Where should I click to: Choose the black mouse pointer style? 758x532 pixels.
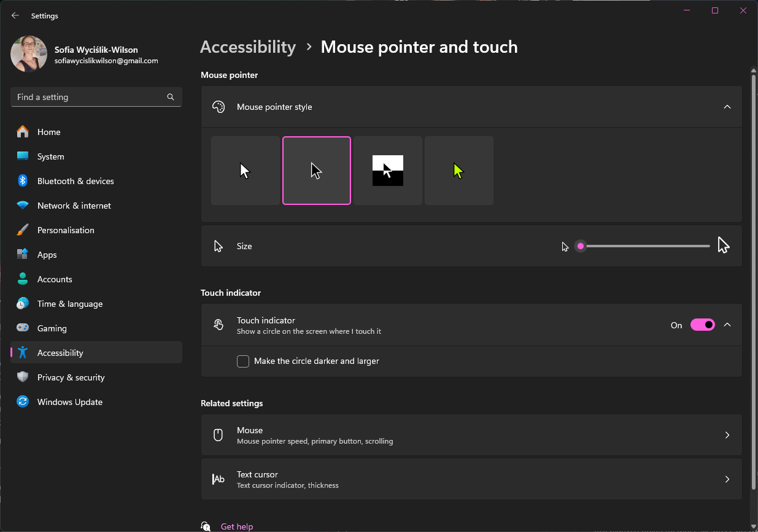[317, 171]
